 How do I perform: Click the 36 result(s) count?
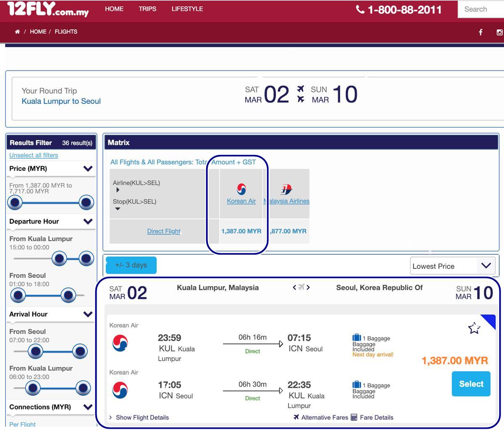click(x=77, y=143)
